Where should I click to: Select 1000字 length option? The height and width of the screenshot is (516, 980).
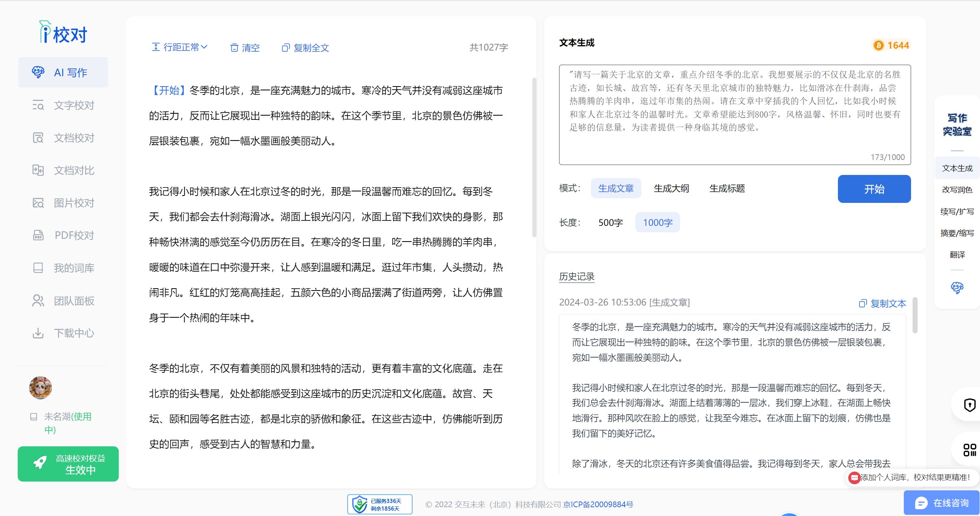click(658, 222)
